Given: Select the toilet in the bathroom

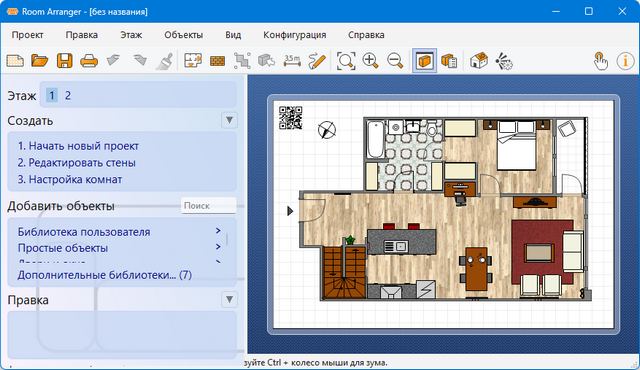Looking at the screenshot, I should pyautogui.click(x=432, y=127).
